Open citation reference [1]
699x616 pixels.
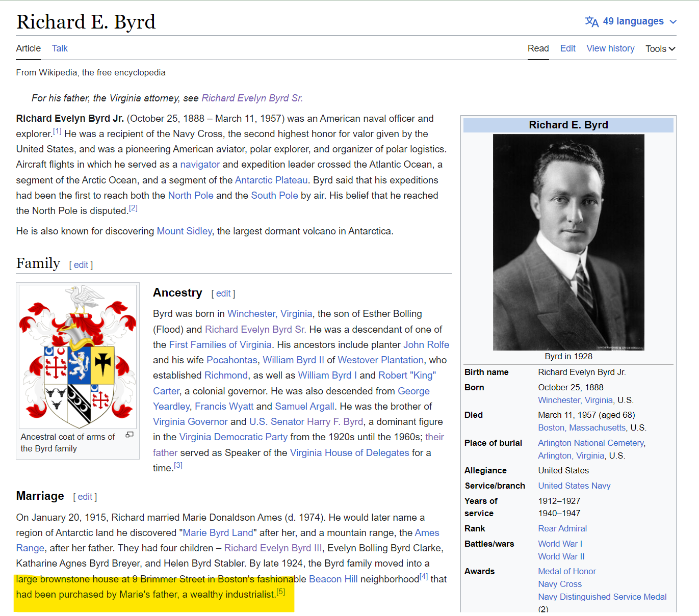(x=57, y=131)
